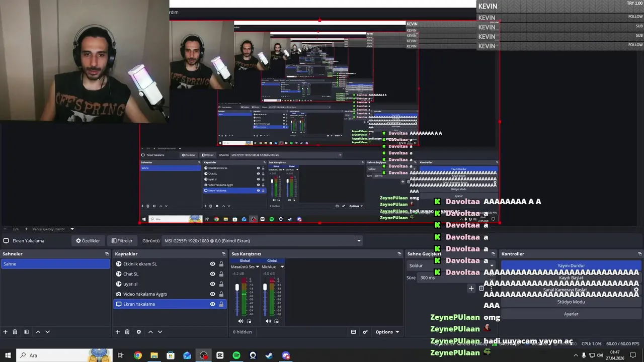Screen dimensions: 644x362
Task: Open virtual camera settings gear icon
Action: [636, 290]
